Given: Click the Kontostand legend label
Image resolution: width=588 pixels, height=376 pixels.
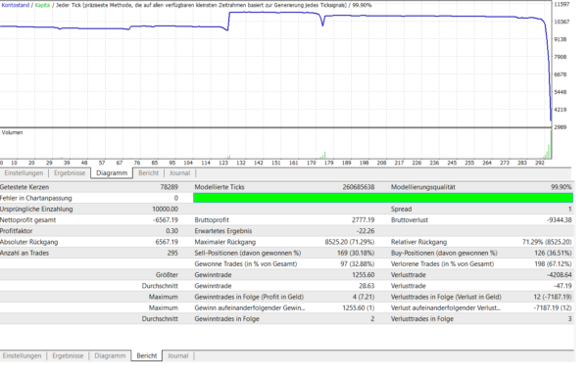Looking at the screenshot, I should pyautogui.click(x=16, y=5).
